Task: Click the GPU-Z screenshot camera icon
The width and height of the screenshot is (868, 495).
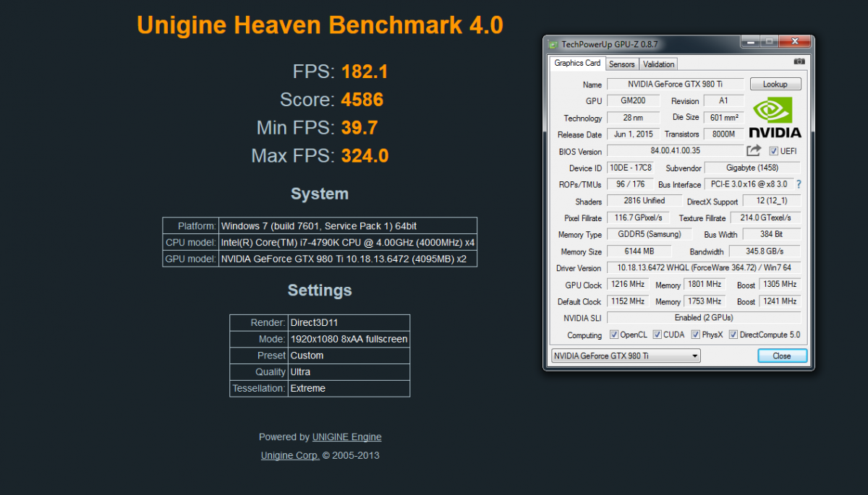Action: (799, 63)
